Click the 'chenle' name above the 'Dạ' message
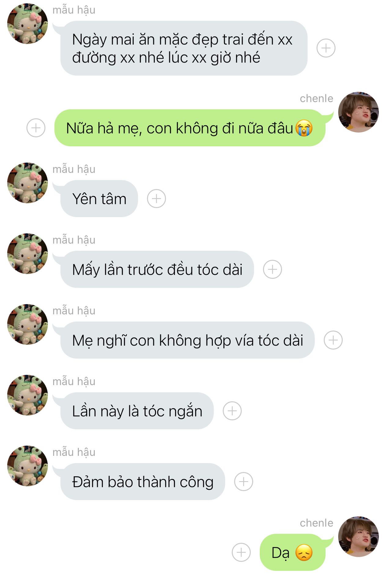Image resolution: width=386 pixels, height=588 pixels. pyautogui.click(x=316, y=523)
